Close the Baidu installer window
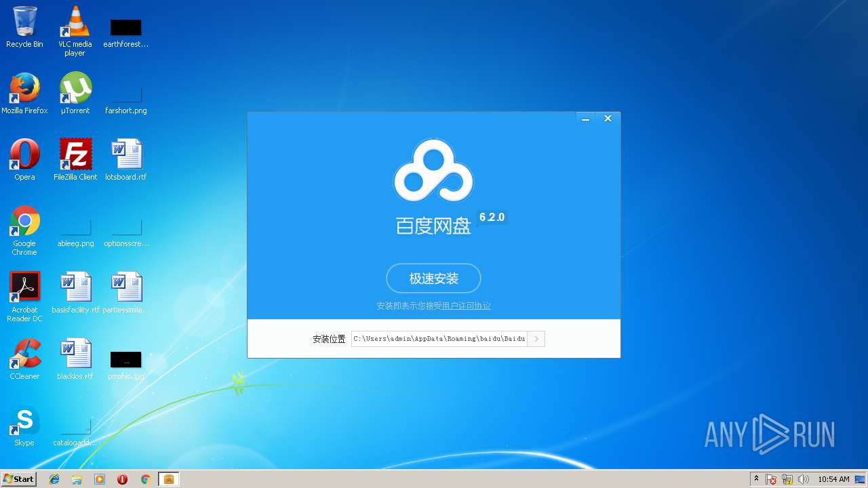Viewport: 868px width, 488px height. [608, 119]
